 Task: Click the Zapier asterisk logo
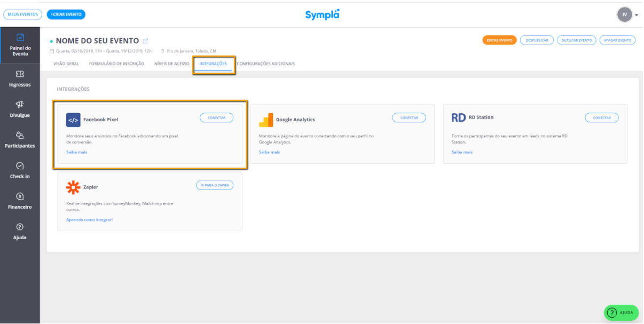pyautogui.click(x=73, y=187)
